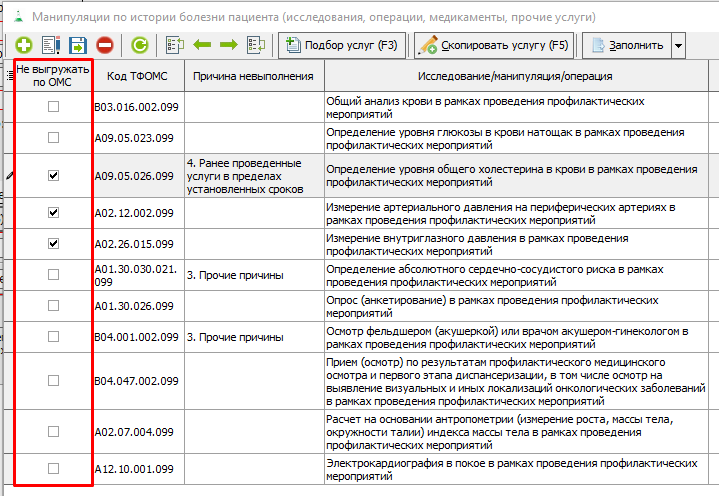Click the Причина невыполнения column header
This screenshot has height=496, width=719.
(252, 77)
